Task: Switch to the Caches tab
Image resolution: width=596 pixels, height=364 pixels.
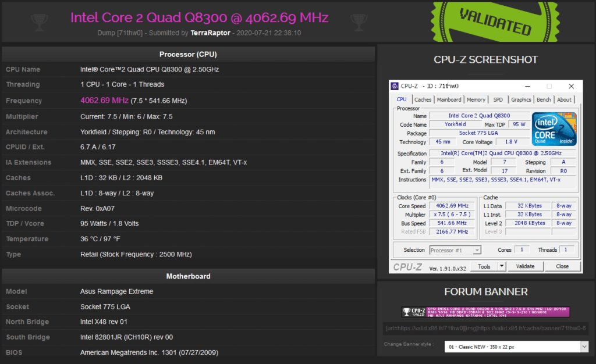Action: [x=423, y=99]
